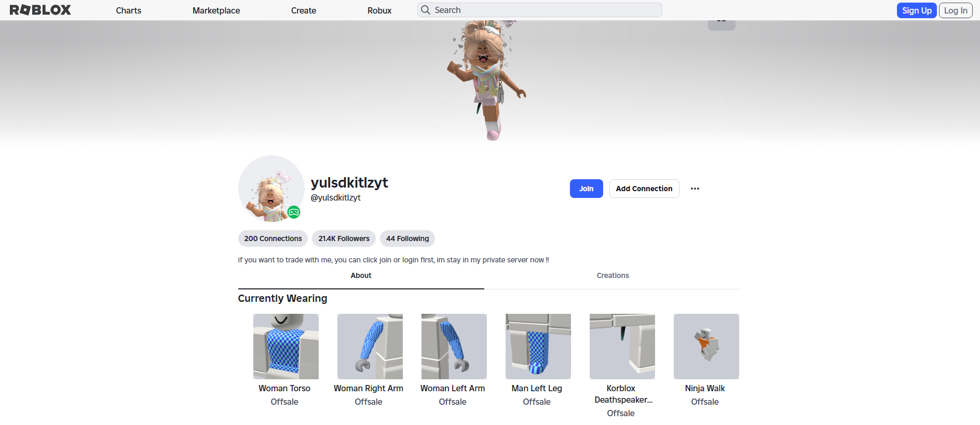Open the Woman Left Arm thumbnail
The image size is (980, 425).
tap(454, 347)
